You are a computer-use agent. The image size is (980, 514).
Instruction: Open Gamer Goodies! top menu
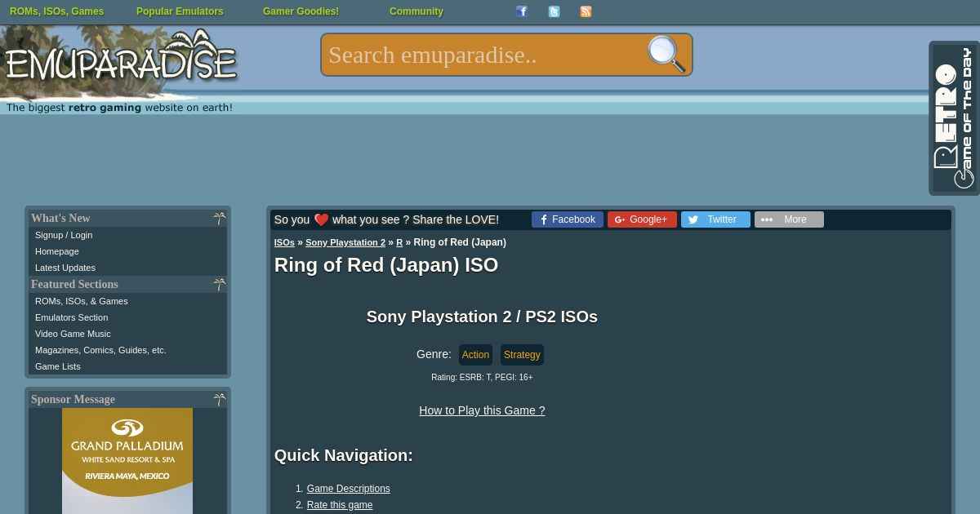pos(301,11)
